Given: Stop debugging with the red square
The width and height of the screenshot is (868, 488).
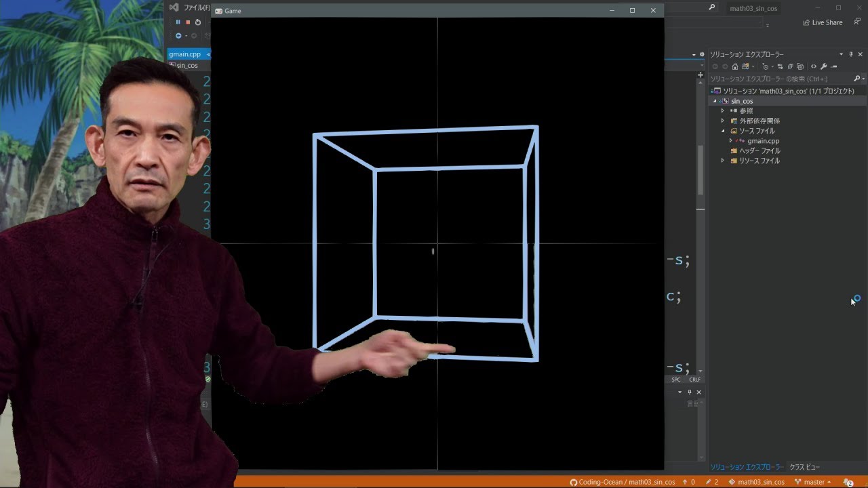Looking at the screenshot, I should click(x=188, y=22).
